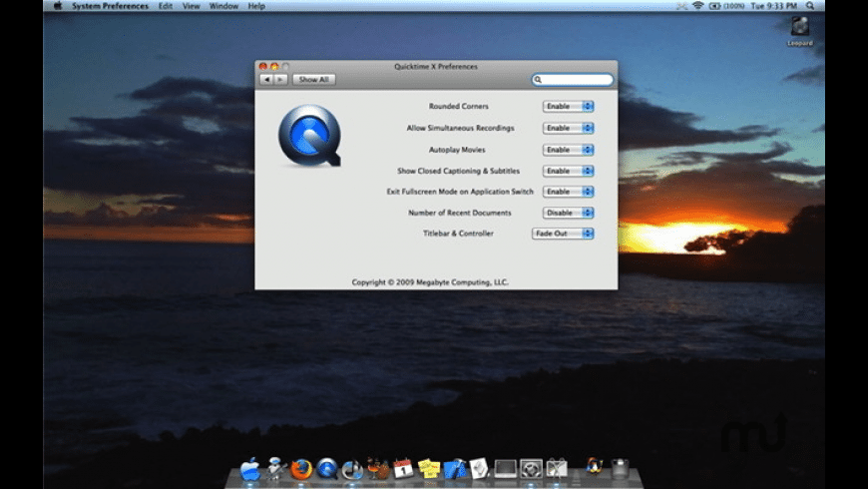Click the blue Apple icon in the Dock
The width and height of the screenshot is (868, 489).
click(250, 469)
